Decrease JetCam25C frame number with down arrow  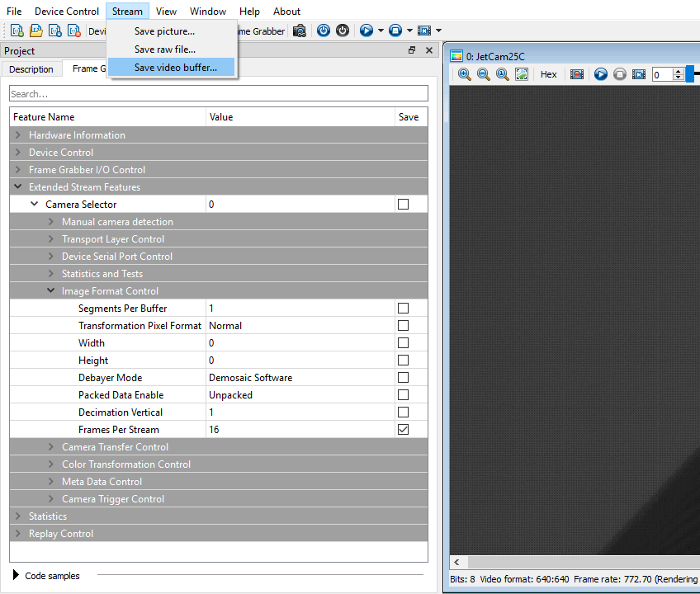point(679,78)
